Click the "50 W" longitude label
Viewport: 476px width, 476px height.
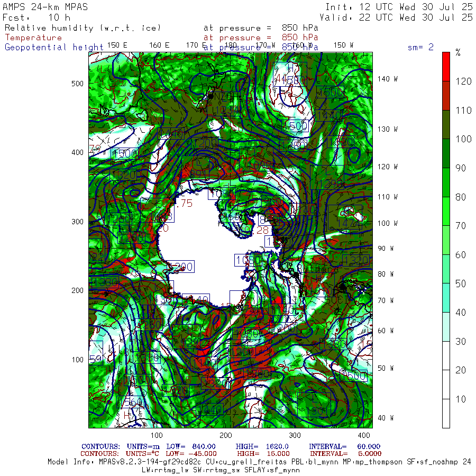(x=386, y=368)
